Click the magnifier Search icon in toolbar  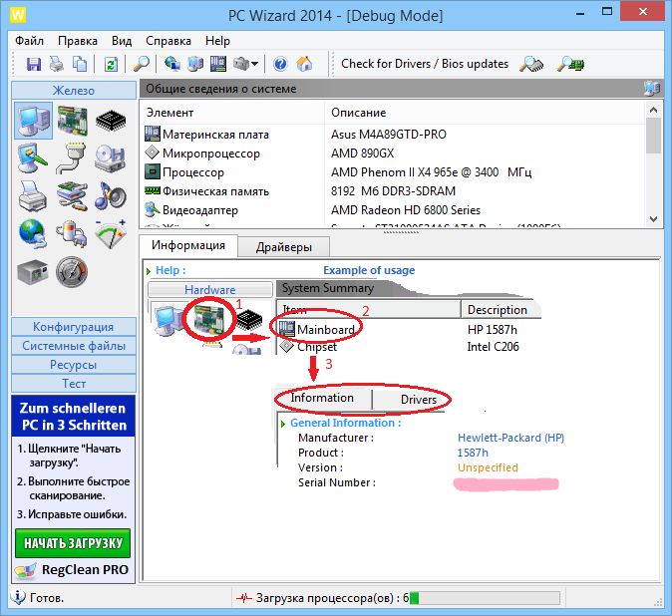pyautogui.click(x=141, y=64)
